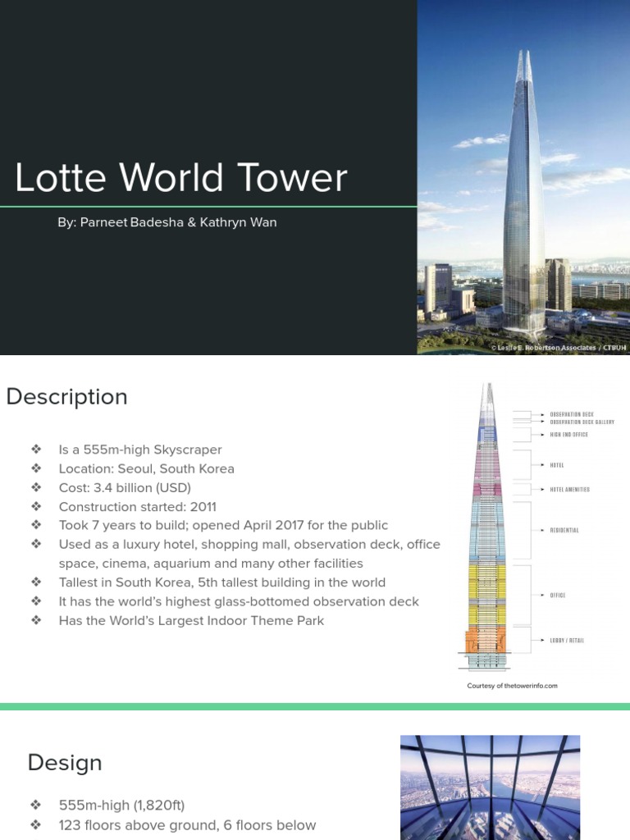Click the 'HIGH END OFFICE' diagram label
Image resolution: width=630 pixels, height=840 pixels.
pyautogui.click(x=568, y=435)
